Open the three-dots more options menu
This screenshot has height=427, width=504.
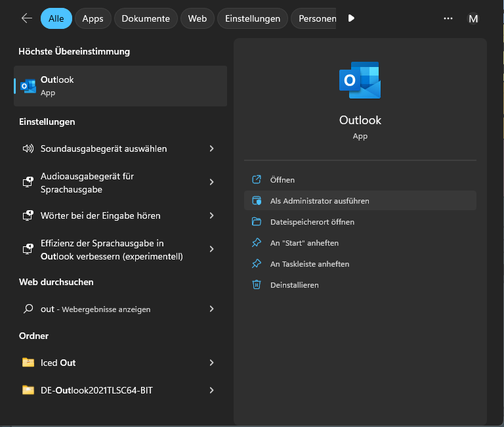pos(448,18)
